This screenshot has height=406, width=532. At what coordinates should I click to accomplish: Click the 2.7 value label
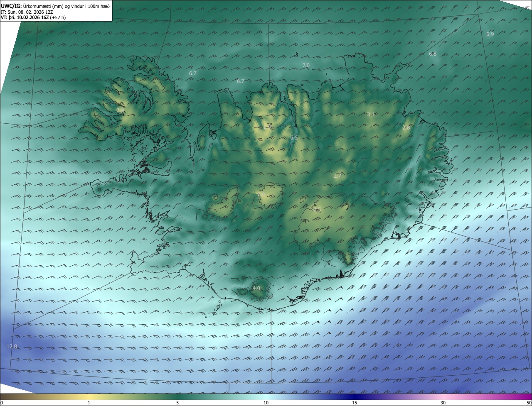[337, 176]
